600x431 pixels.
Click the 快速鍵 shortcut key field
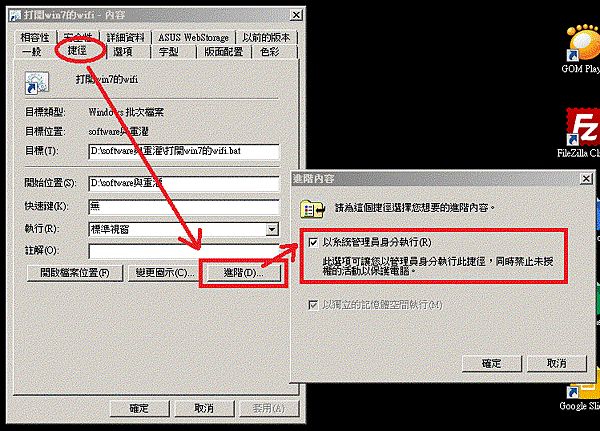pos(184,207)
